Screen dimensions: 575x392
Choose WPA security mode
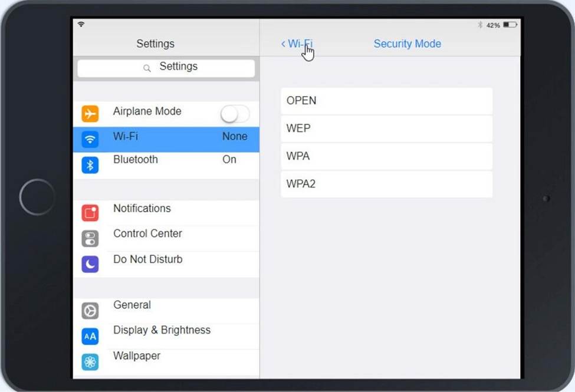click(386, 156)
